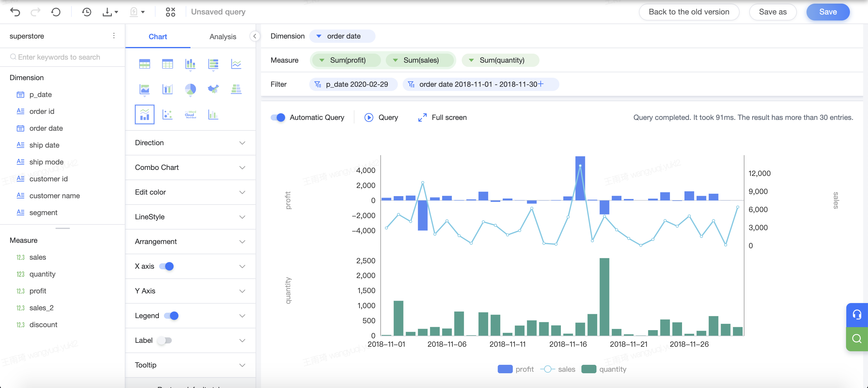Select the stacked column chart type
The width and height of the screenshot is (868, 388).
190,64
